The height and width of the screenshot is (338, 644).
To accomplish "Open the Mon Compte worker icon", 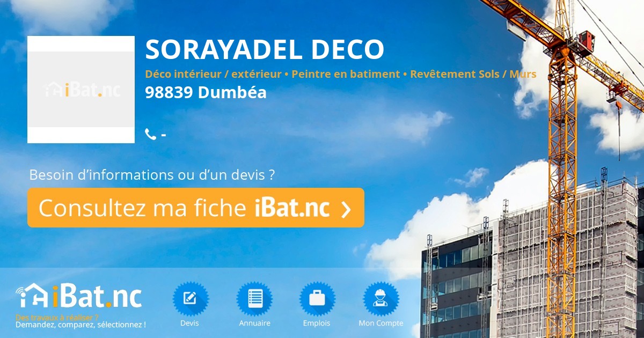I will pos(381,299).
